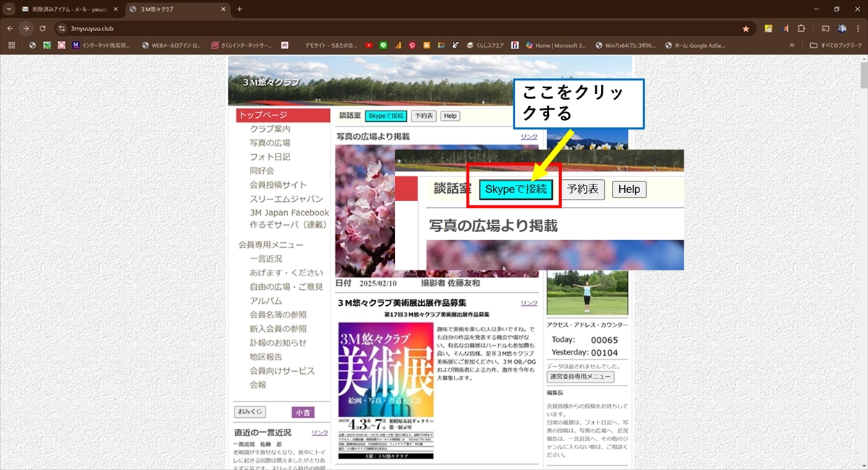Expand hidden bookmarks overflow chevron
The width and height of the screenshot is (868, 470).
792,45
